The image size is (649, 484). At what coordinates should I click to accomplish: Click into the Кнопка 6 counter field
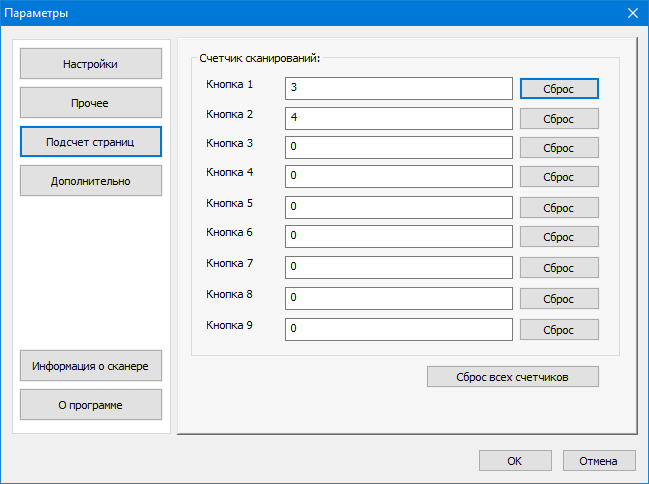tap(398, 237)
